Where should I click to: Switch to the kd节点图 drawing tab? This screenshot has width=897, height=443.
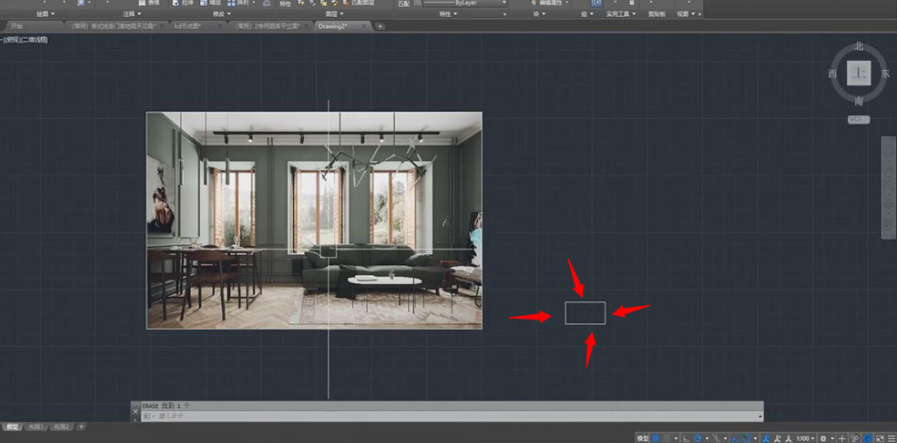pos(199,26)
